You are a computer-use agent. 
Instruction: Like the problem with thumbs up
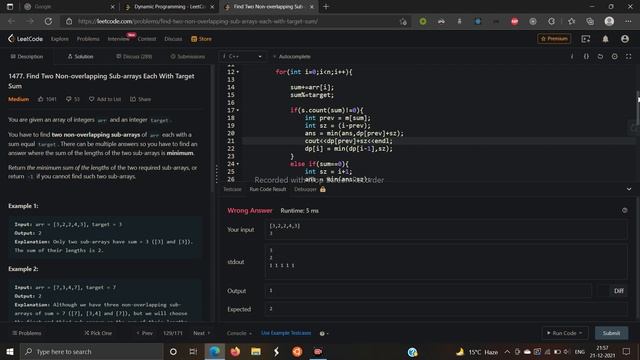point(41,99)
